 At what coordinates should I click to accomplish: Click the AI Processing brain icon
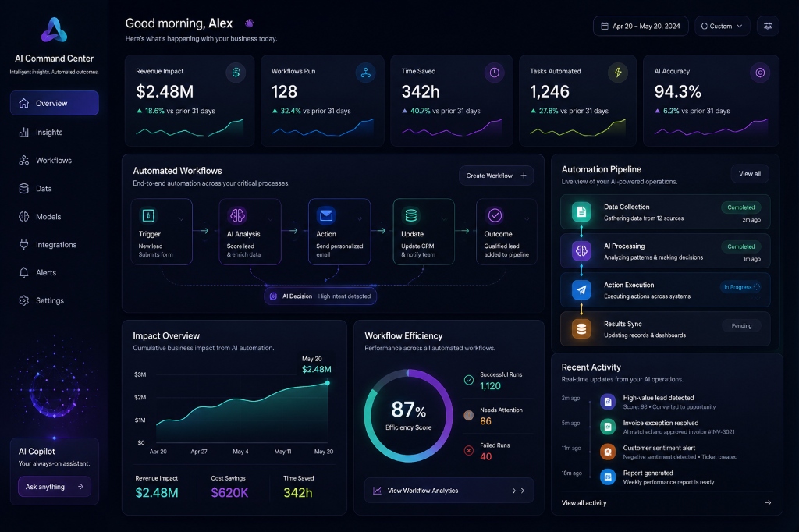tap(581, 250)
